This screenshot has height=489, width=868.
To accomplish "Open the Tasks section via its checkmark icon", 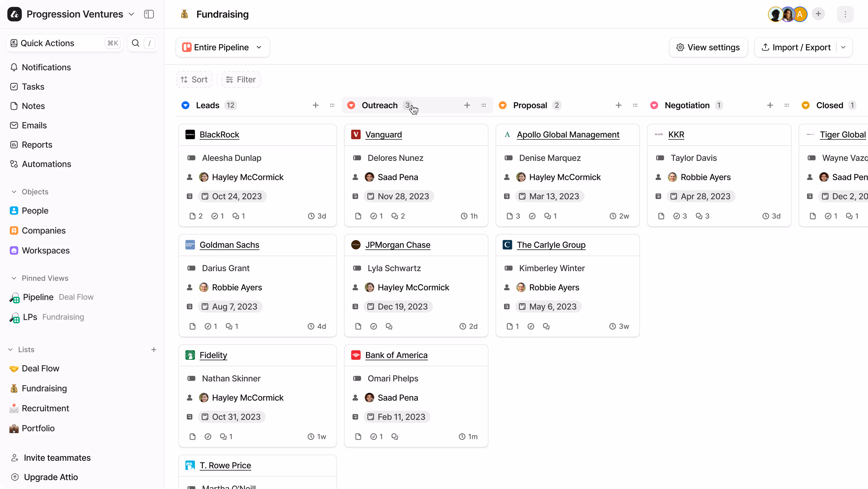I will pos(14,87).
